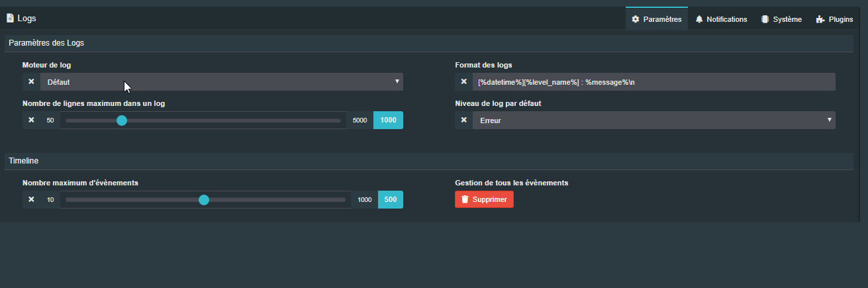This screenshot has height=288, width=868.
Task: Reset Niveau de log par défaut X icon
Action: click(464, 120)
